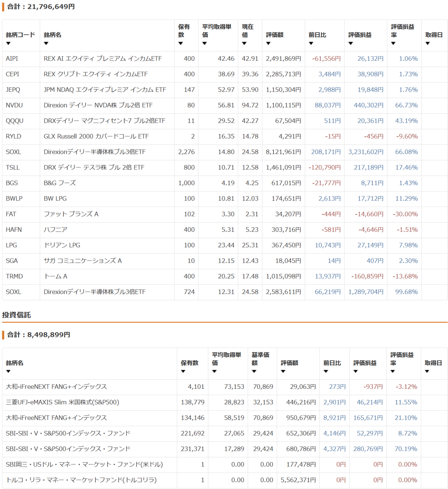Click トルコ・リラ・マネー・マーケットファンド(トルコリラ) fund
The height and width of the screenshot is (489, 448).
pos(81,480)
